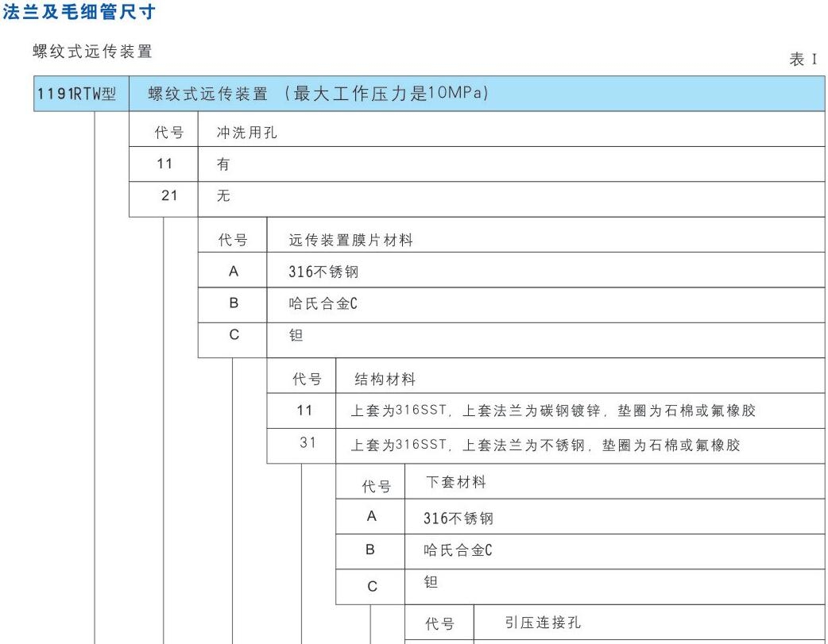Viewport: 828px width, 644px height.
Task: Select 钽 under 下套材料
Action: coord(432,582)
